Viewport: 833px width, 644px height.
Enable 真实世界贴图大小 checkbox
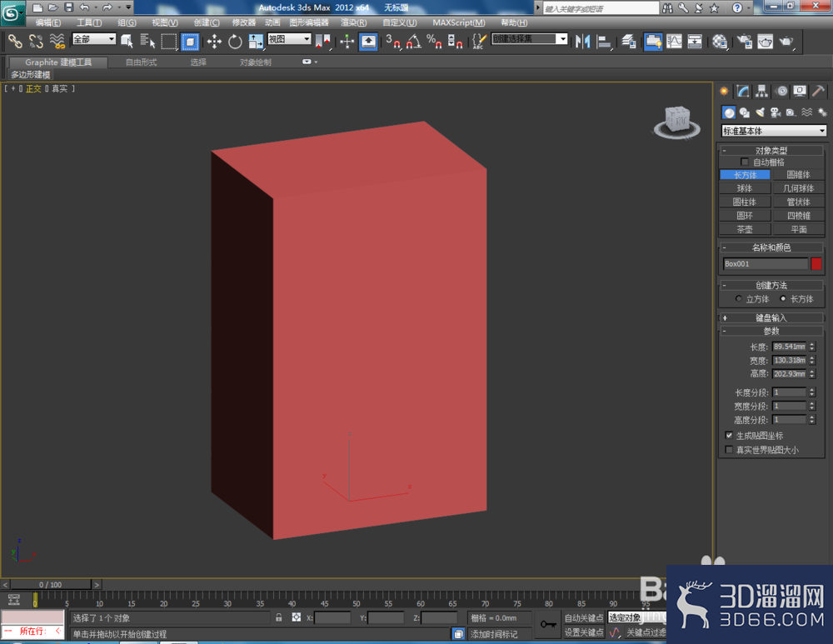pos(729,450)
